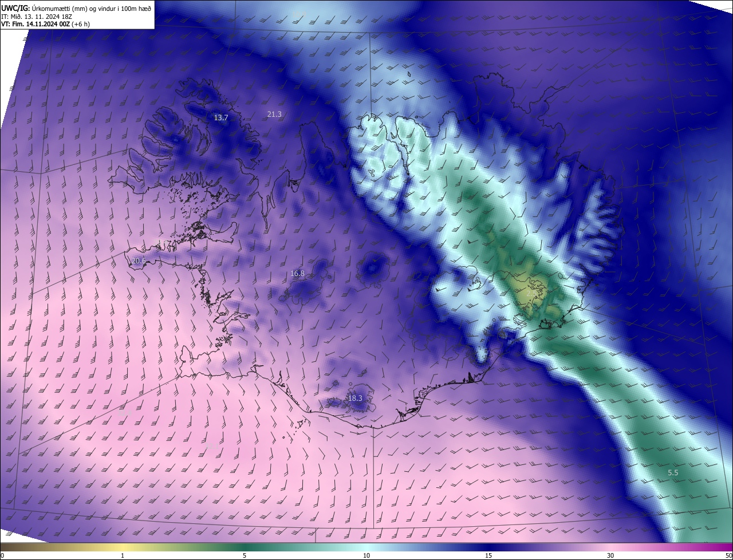Click the initialization time line 'IT: Mið. 13. 11. 2024 18Z'
The image size is (733, 560).
pos(37,17)
